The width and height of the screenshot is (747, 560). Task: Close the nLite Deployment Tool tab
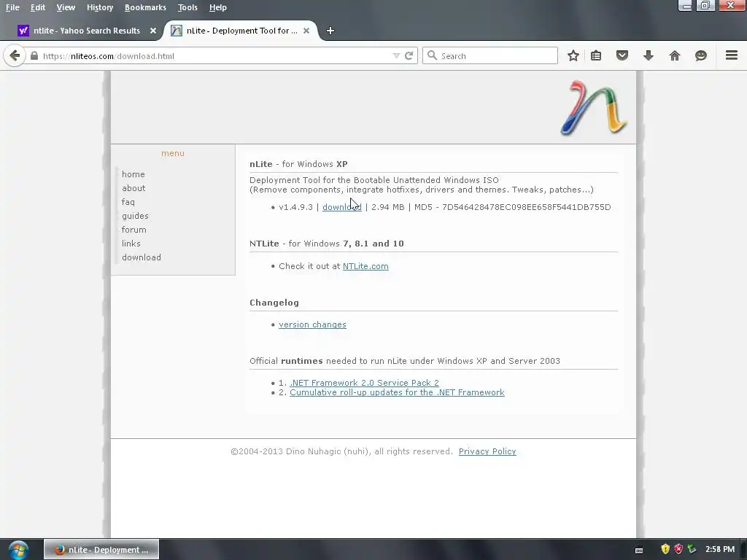pyautogui.click(x=306, y=31)
